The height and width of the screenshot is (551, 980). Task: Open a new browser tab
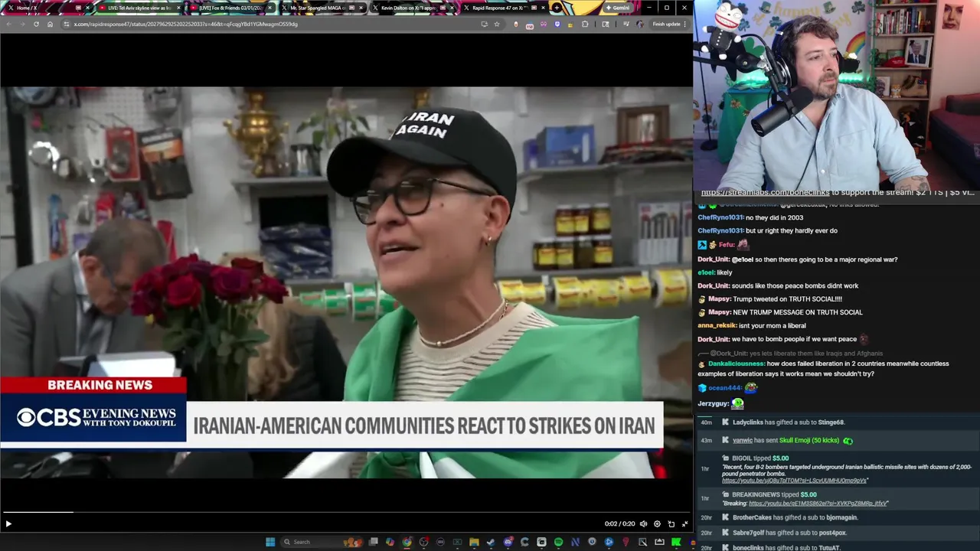tap(557, 8)
